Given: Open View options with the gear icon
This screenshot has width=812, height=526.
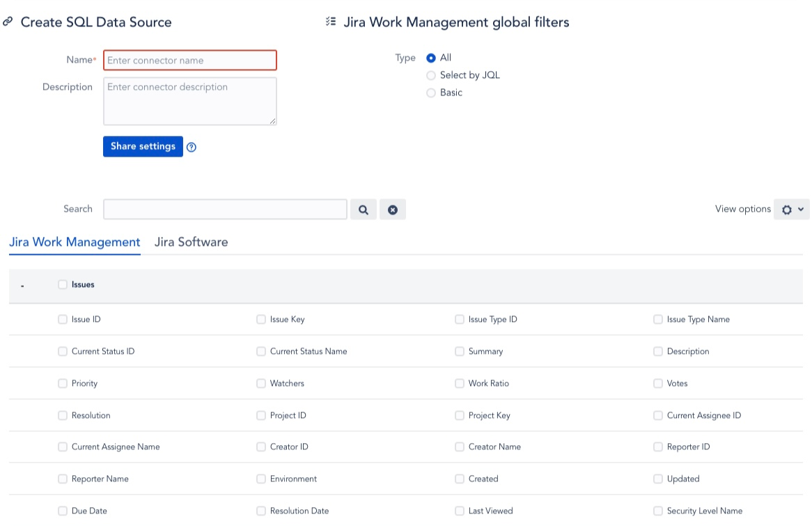Looking at the screenshot, I should [x=788, y=209].
